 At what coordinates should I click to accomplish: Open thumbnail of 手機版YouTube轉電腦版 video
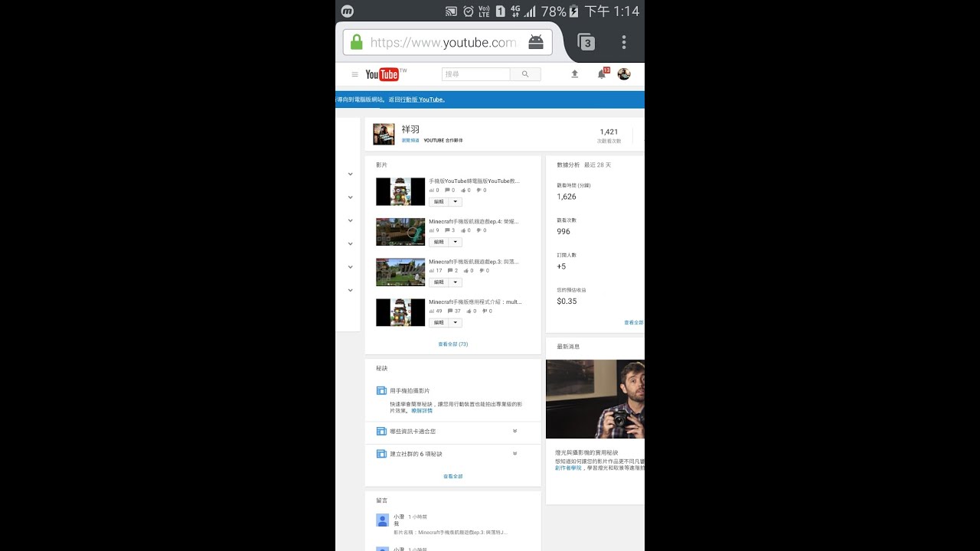pos(400,191)
